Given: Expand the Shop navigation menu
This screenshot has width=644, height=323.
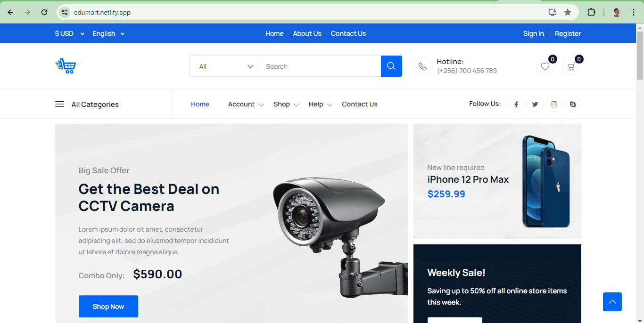Looking at the screenshot, I should point(286,105).
